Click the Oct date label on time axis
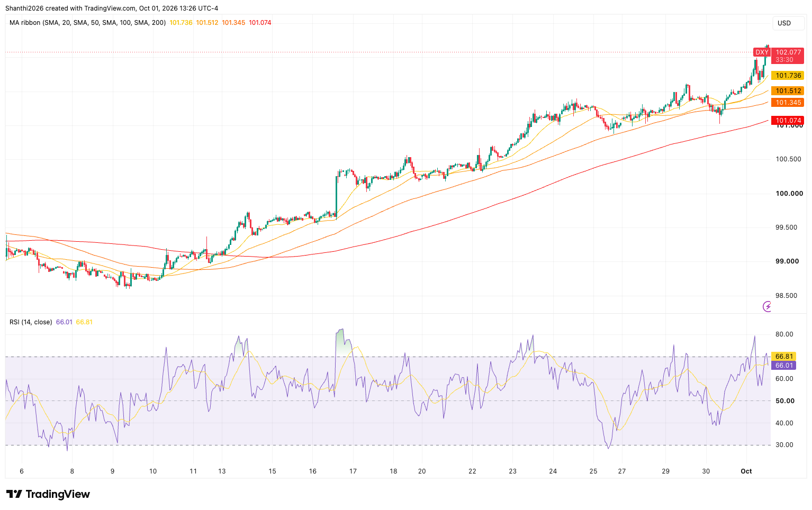The height and width of the screenshot is (510, 812). coord(746,471)
